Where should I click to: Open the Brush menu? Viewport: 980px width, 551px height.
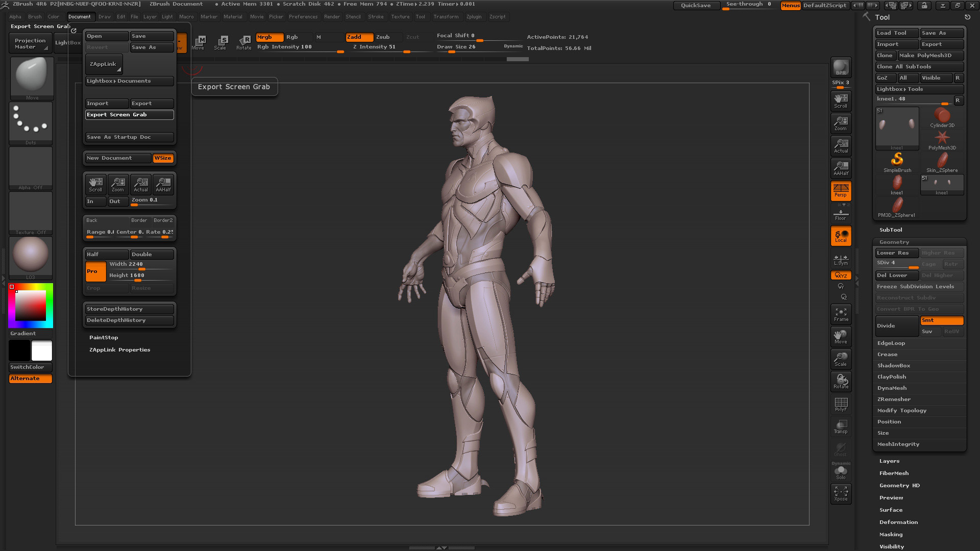click(35, 17)
